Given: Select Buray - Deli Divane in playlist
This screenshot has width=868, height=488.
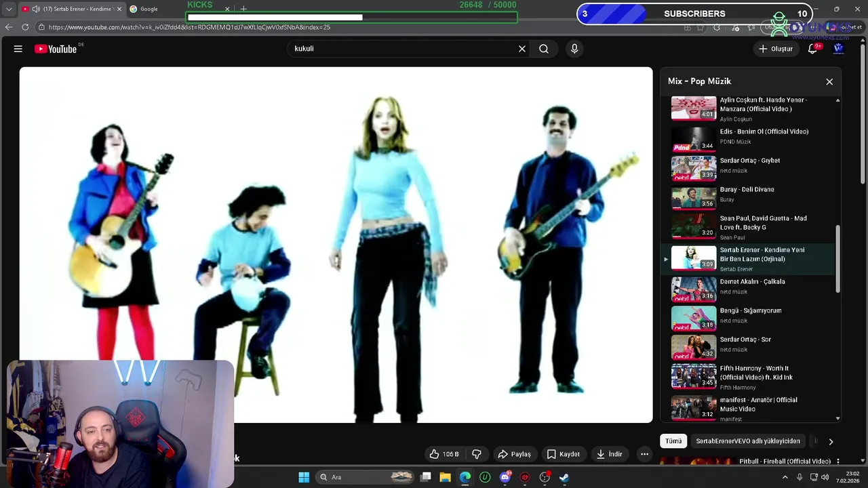Looking at the screenshot, I should click(749, 196).
